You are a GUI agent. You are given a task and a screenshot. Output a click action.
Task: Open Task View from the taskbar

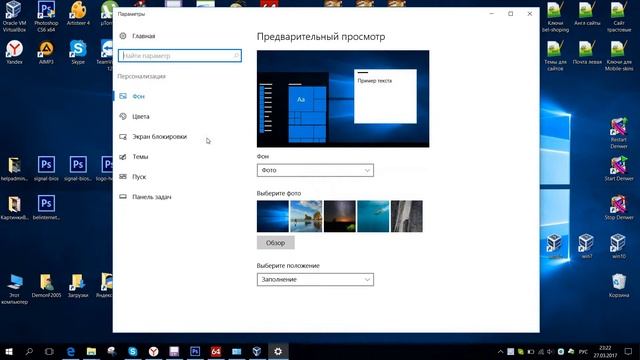tap(49, 351)
